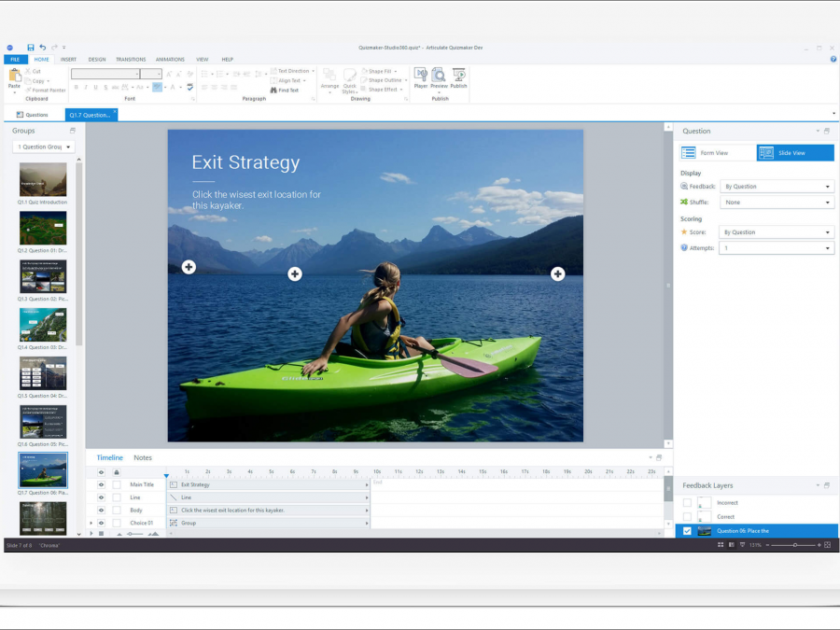
Task: Click the Save icon in quick access toolbar
Action: [31, 47]
